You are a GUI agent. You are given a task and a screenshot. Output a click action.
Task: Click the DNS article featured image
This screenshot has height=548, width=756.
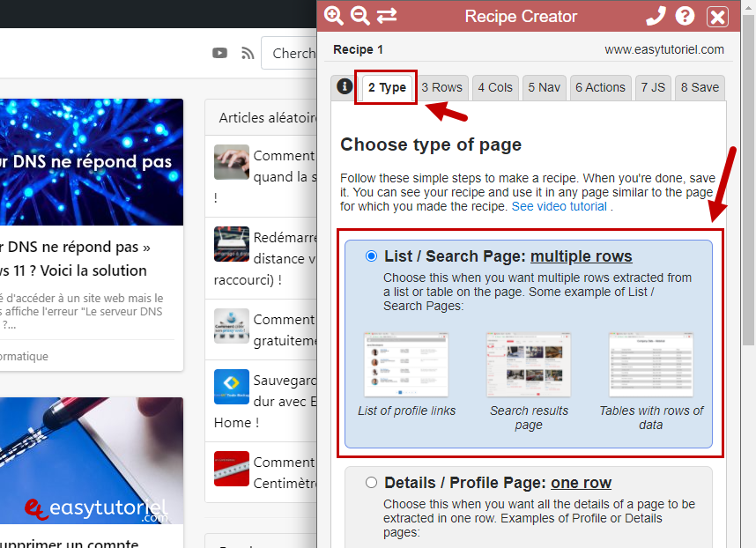point(92,162)
